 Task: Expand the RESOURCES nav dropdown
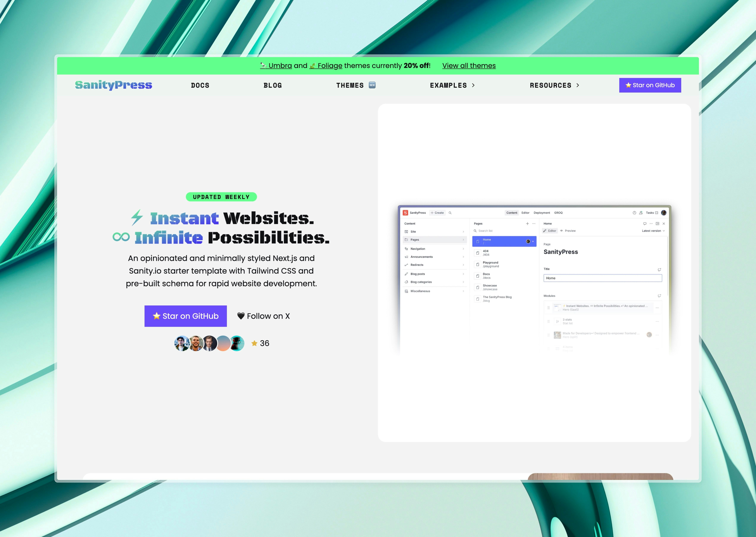tap(554, 85)
